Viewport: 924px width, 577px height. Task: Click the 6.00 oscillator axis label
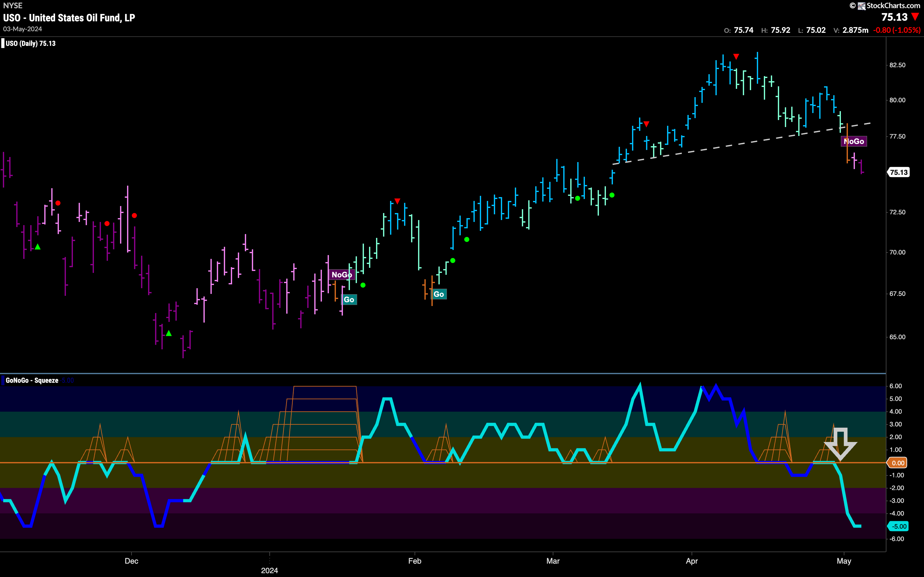(x=896, y=386)
